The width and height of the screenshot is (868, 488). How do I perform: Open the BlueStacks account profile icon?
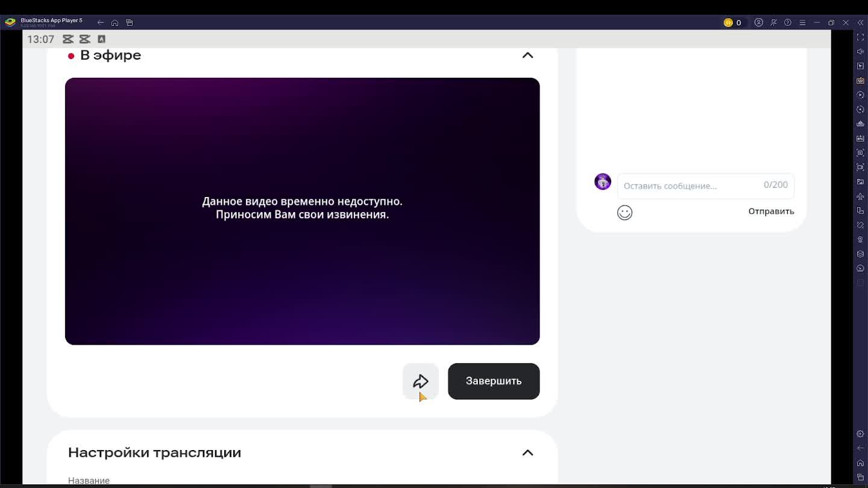click(x=759, y=23)
